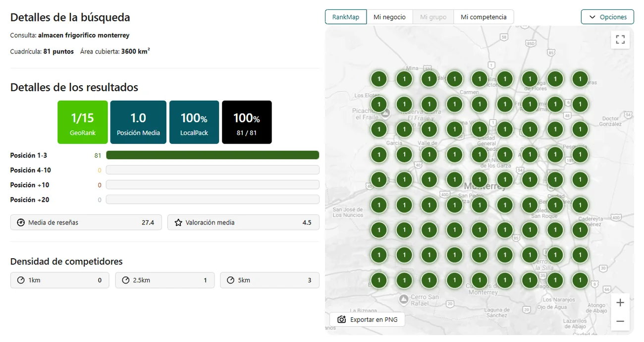The image size is (644, 342).
Task: Click the black 100% 81 / 81 tile
Action: (x=247, y=122)
